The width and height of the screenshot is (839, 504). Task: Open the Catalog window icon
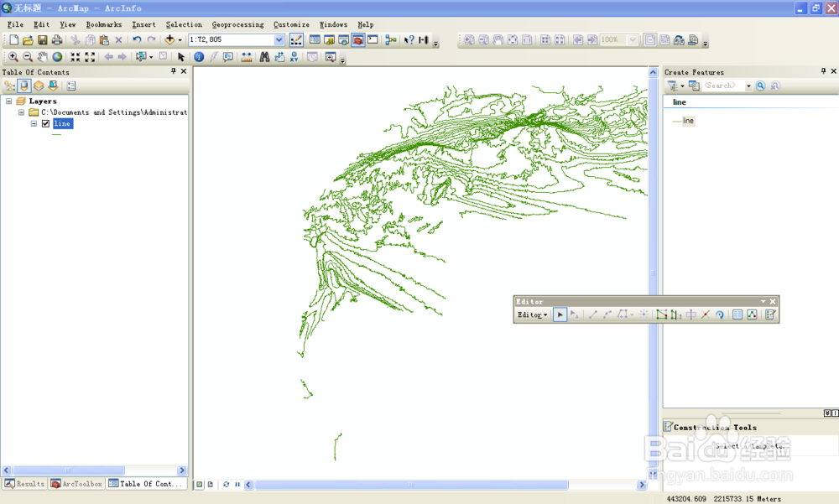pos(329,39)
